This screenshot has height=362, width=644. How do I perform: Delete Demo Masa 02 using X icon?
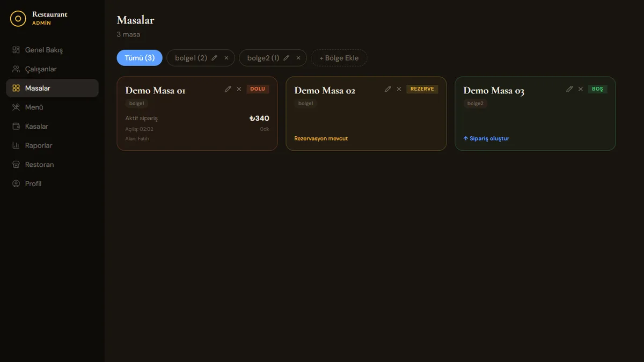point(399,89)
